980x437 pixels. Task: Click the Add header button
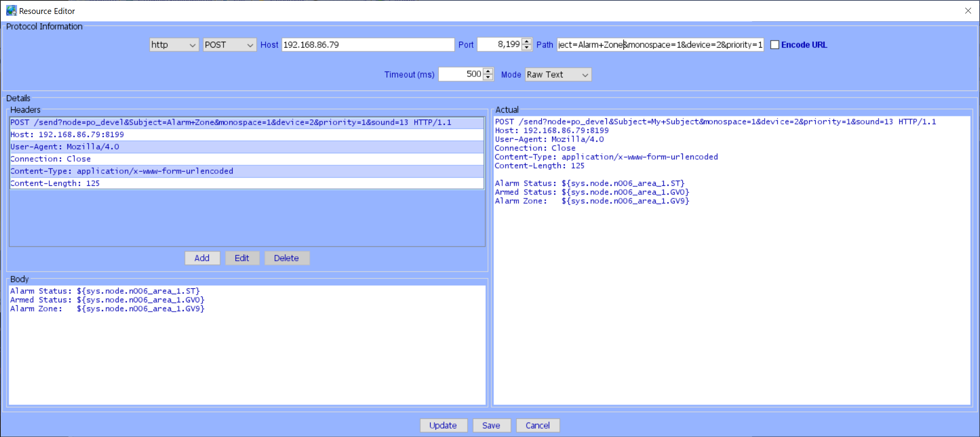click(201, 258)
